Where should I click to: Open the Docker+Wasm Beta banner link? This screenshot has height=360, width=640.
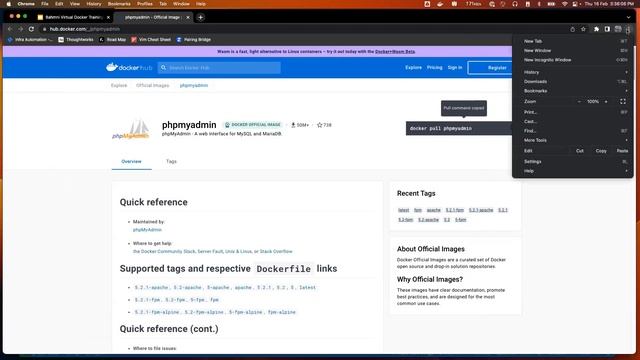tap(395, 52)
